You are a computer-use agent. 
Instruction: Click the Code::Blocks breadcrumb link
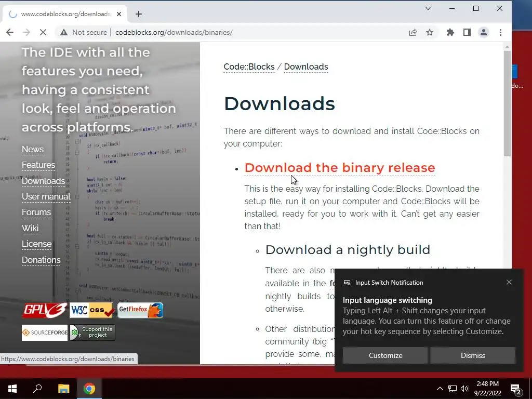pos(249,66)
